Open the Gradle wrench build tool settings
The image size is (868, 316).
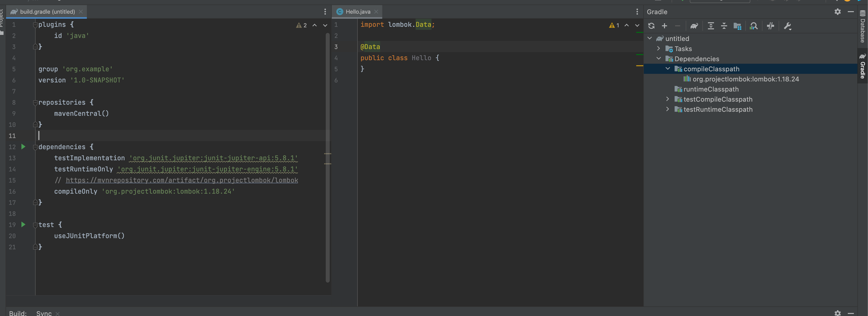click(787, 26)
